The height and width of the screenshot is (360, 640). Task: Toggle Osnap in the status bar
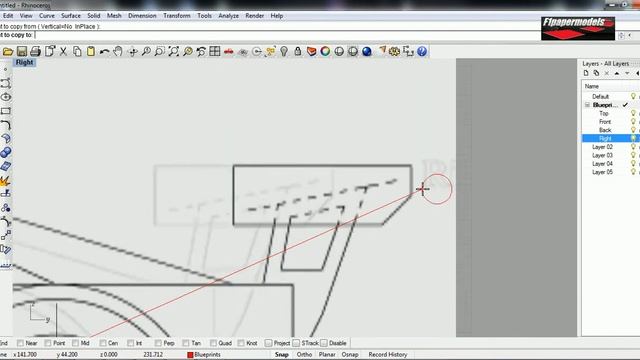(350, 355)
